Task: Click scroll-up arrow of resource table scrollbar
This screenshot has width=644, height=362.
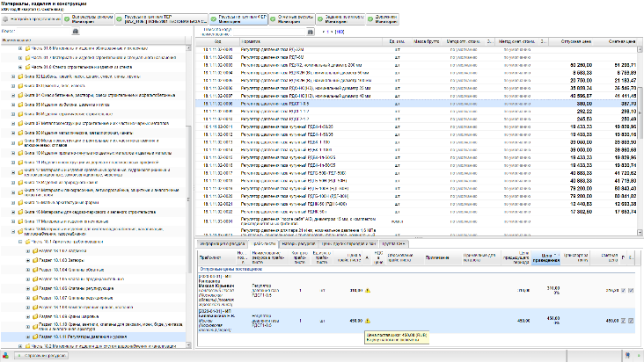Action: click(640, 49)
